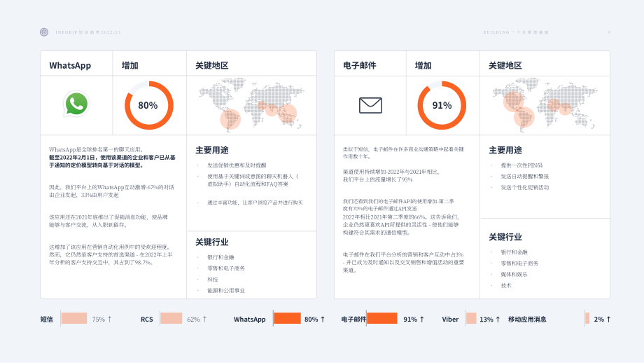This screenshot has height=363, width=644.
Task: Click the 移动应用消息 2% bar
Action: pyautogui.click(x=587, y=319)
